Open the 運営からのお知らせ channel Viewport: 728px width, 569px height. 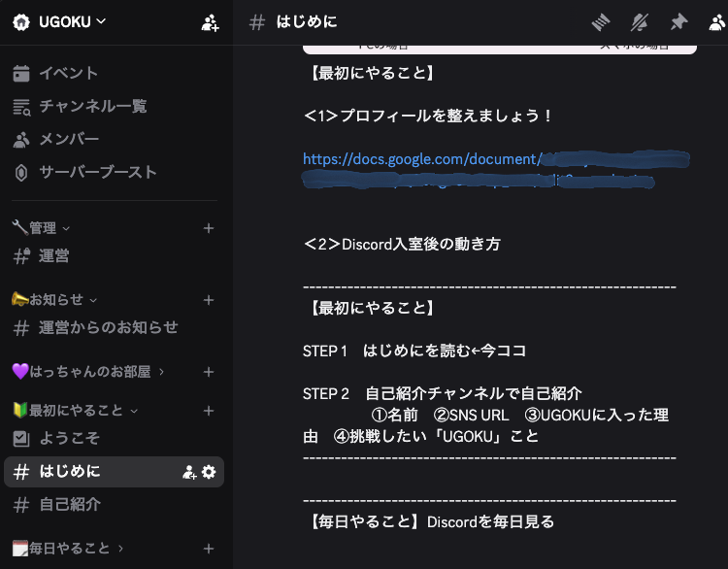coord(108,328)
